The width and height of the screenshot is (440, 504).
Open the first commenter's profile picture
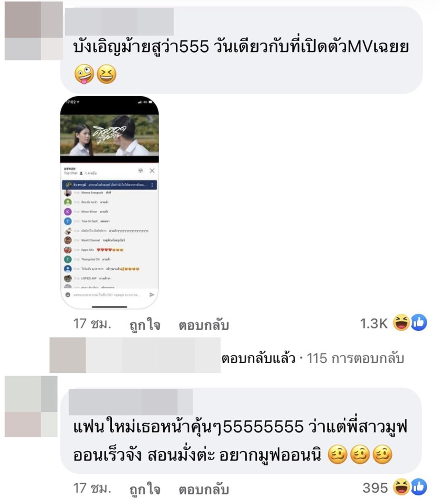[x=33, y=31]
